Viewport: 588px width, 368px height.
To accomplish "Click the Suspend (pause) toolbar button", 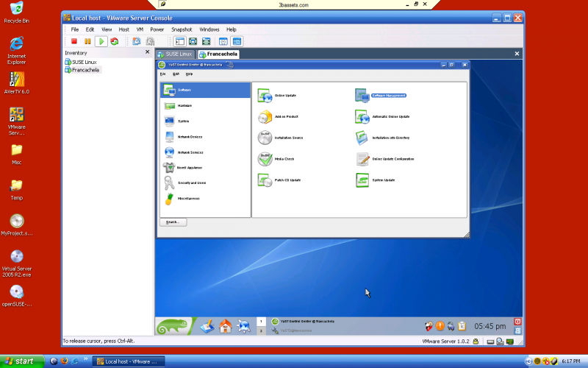I will pos(87,42).
